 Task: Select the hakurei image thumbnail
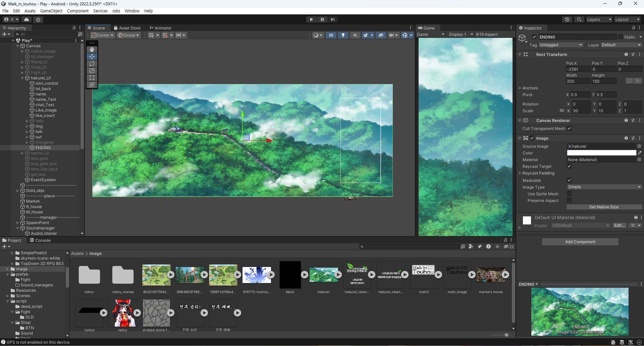[x=324, y=275]
